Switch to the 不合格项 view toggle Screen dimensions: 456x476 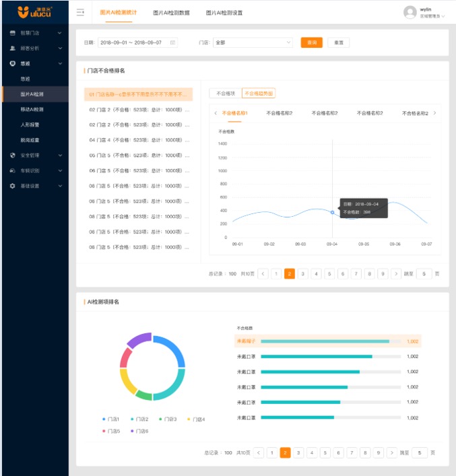(226, 94)
